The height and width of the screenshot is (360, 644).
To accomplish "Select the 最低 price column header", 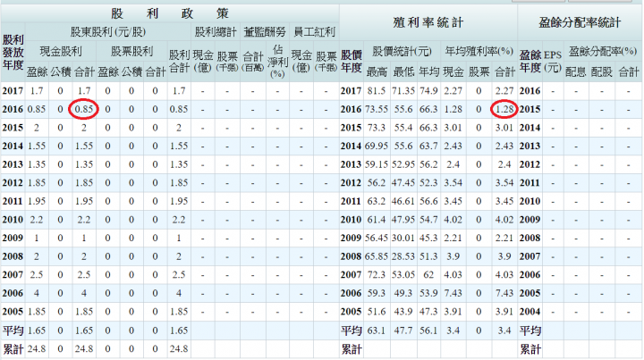I will coord(403,72).
